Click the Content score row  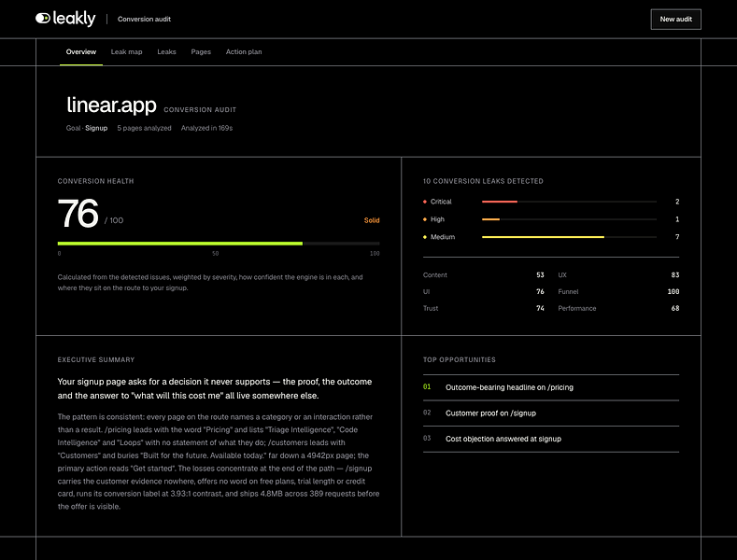(484, 274)
